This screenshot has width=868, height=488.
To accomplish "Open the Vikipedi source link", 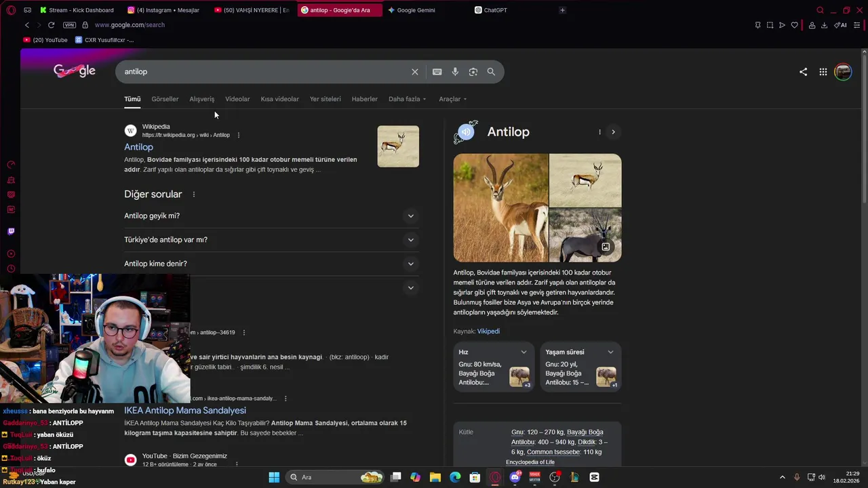I will (x=488, y=331).
